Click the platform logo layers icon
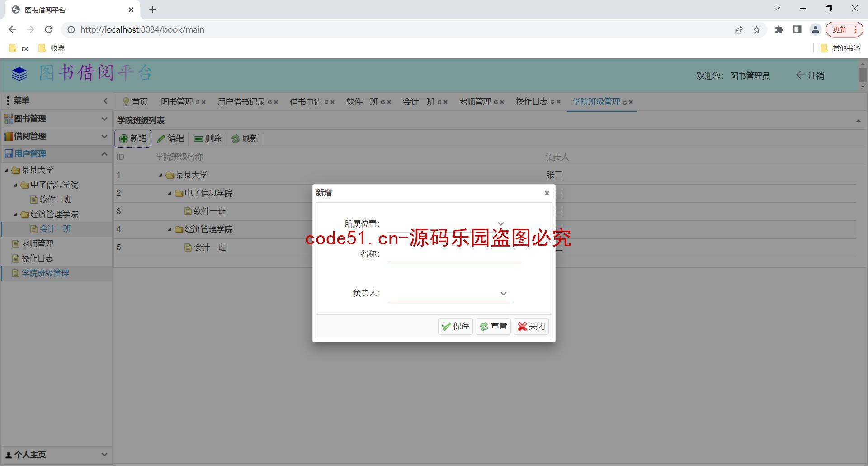The width and height of the screenshot is (868, 466). pos(19,74)
